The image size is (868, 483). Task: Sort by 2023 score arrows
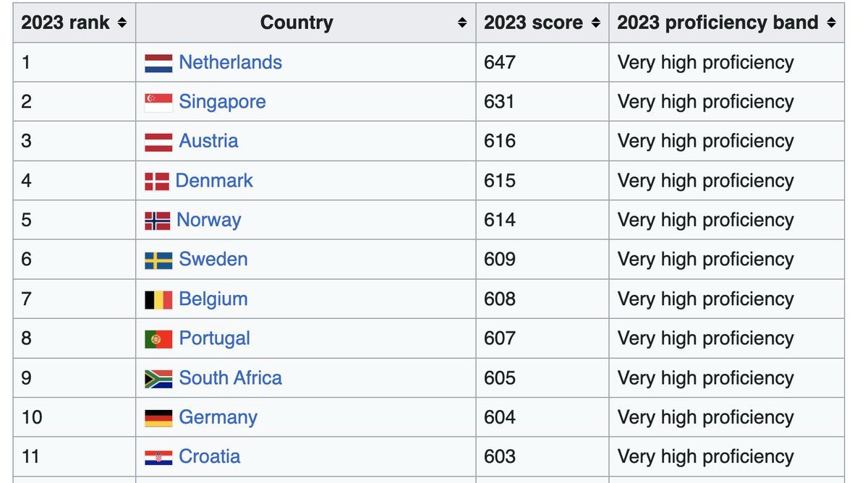tap(595, 23)
